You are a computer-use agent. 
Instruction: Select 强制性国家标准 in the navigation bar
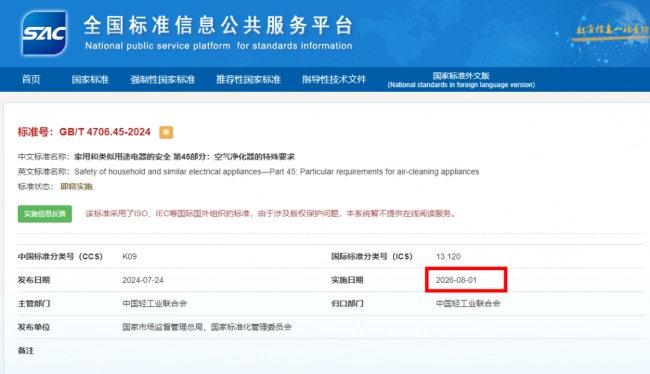coord(162,79)
